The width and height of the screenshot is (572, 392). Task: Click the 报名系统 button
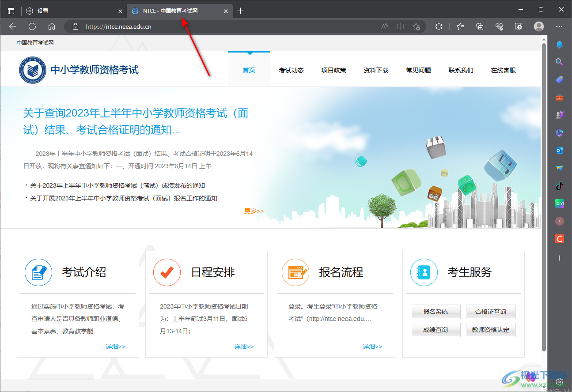tap(436, 312)
